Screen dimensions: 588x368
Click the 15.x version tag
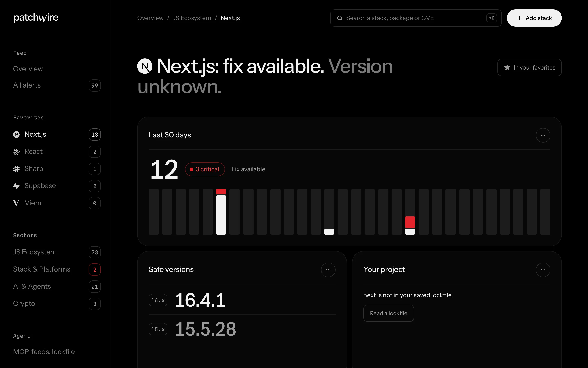(x=158, y=329)
